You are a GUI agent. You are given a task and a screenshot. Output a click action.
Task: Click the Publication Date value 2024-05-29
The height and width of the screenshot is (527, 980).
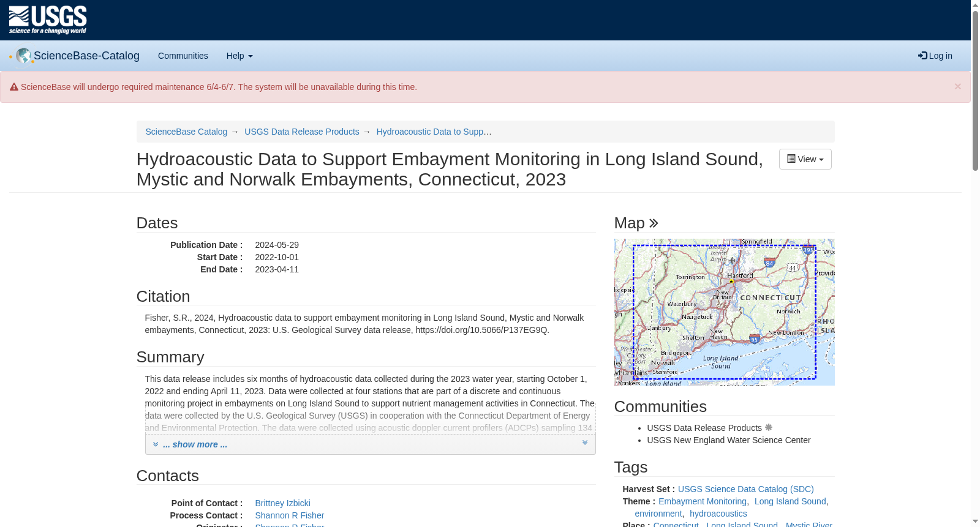coord(277,245)
